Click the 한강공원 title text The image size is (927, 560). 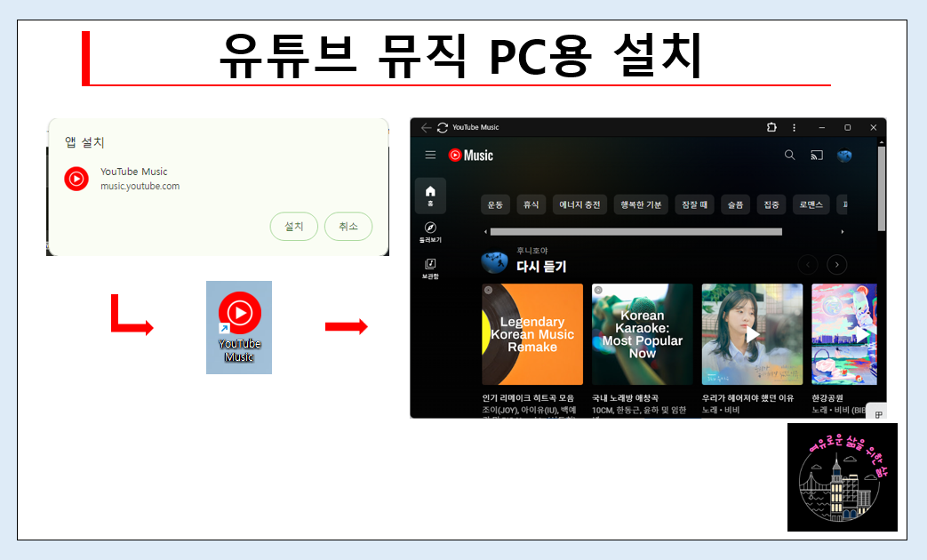pyautogui.click(x=827, y=398)
